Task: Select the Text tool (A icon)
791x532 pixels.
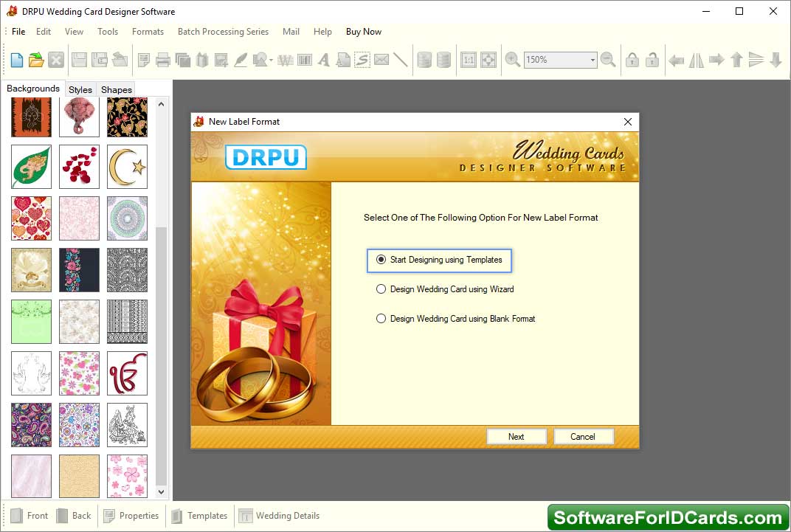Action: pos(324,60)
